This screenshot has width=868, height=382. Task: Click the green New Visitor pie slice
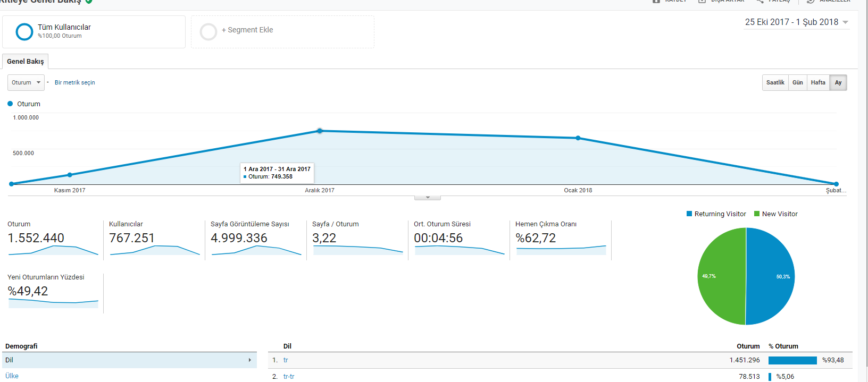coord(721,276)
